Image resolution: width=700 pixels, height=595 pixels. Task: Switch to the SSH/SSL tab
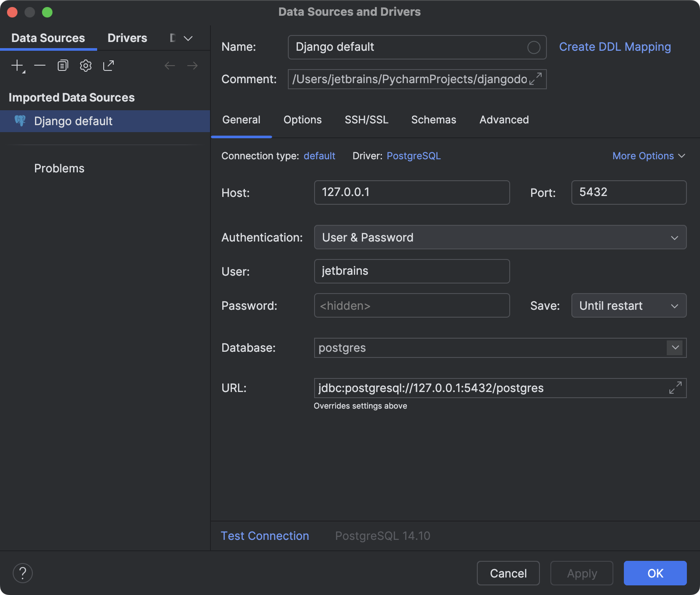pos(366,120)
